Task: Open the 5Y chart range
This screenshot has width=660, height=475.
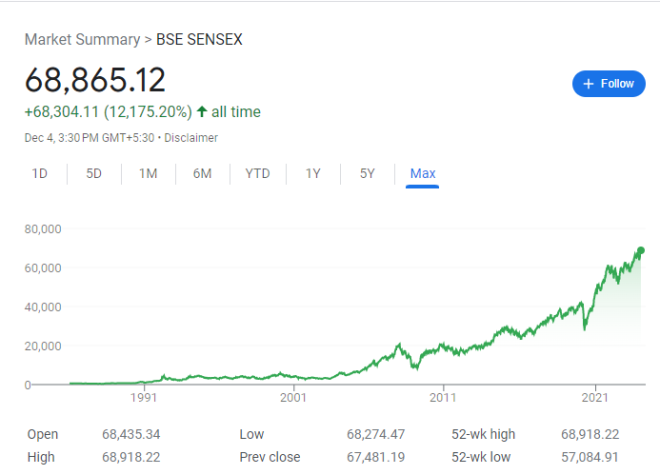Action: (x=367, y=174)
